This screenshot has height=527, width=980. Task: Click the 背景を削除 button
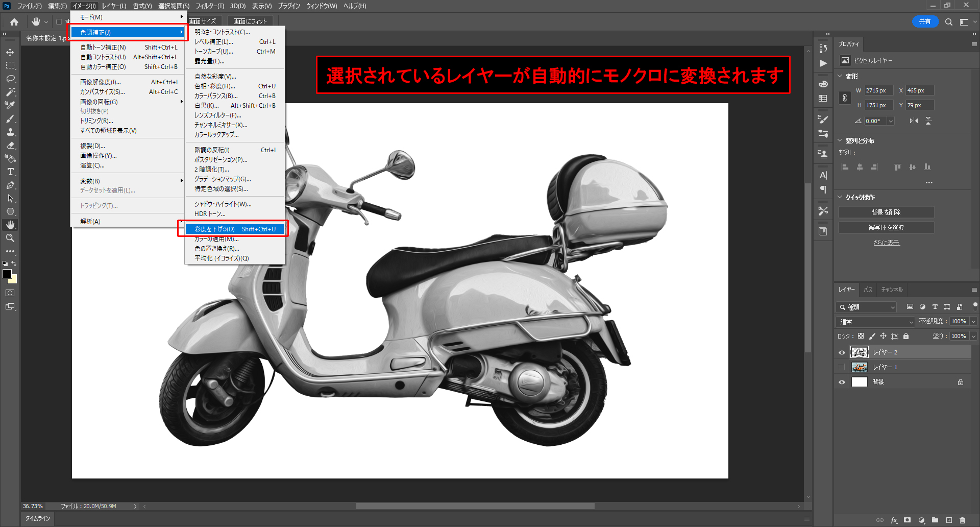pyautogui.click(x=886, y=212)
